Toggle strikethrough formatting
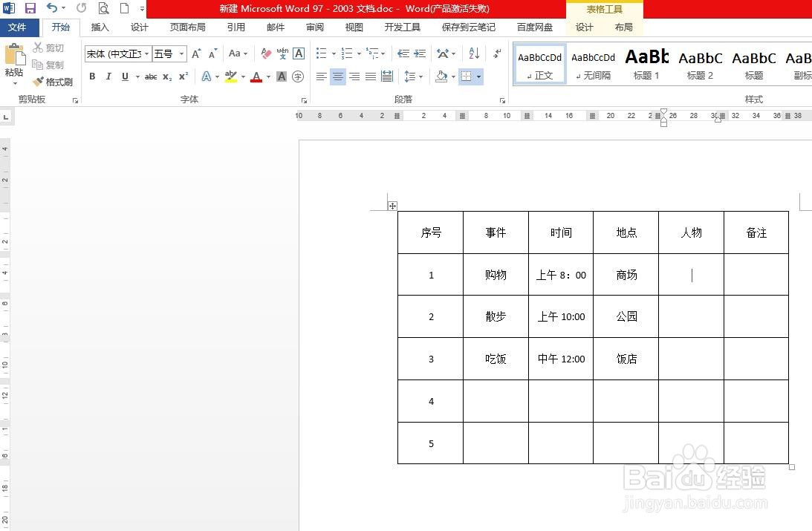This screenshot has width=812, height=531. pyautogui.click(x=151, y=76)
